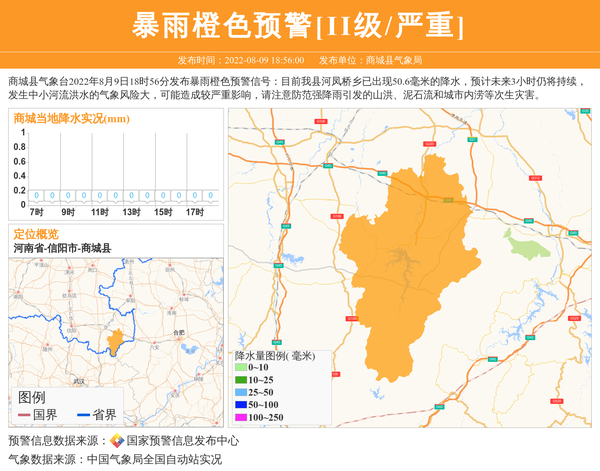This screenshot has width=600, height=471.
Task: Click the 图例 legend heading
Action: pyautogui.click(x=32, y=398)
